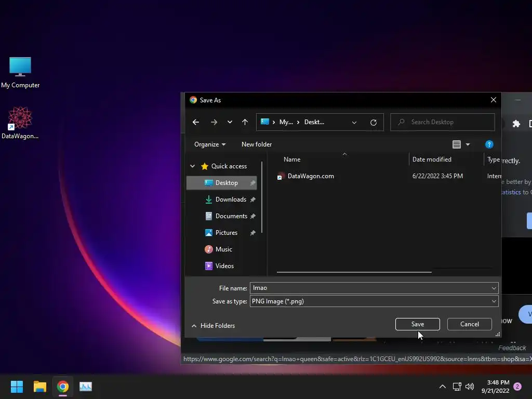Open Chrome extensions puzzle icon

click(516, 124)
